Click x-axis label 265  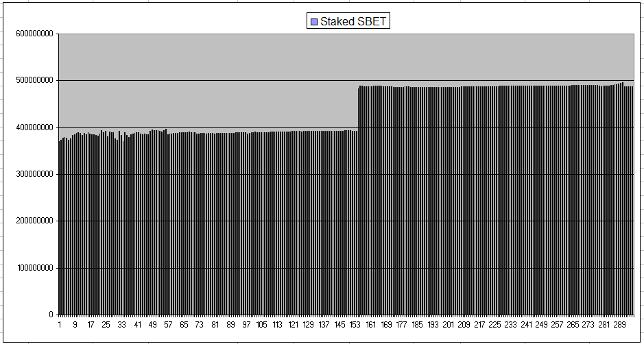[x=573, y=325]
